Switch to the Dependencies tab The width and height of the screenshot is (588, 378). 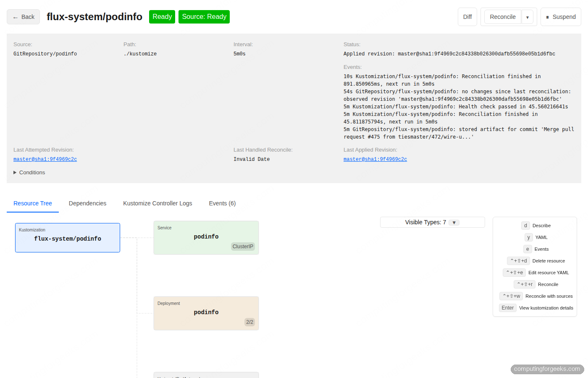pos(87,203)
